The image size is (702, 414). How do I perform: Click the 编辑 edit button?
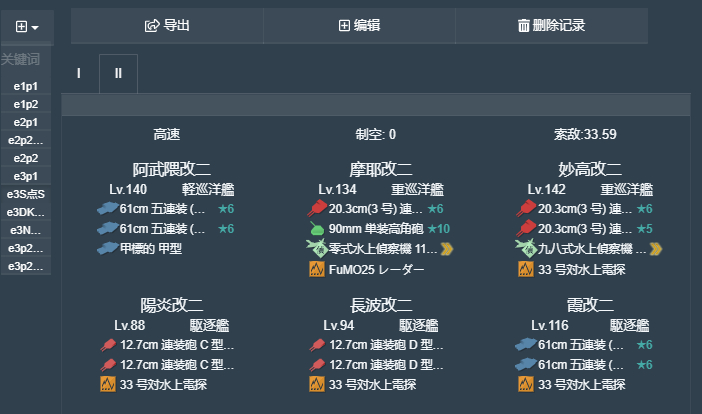pos(359,26)
